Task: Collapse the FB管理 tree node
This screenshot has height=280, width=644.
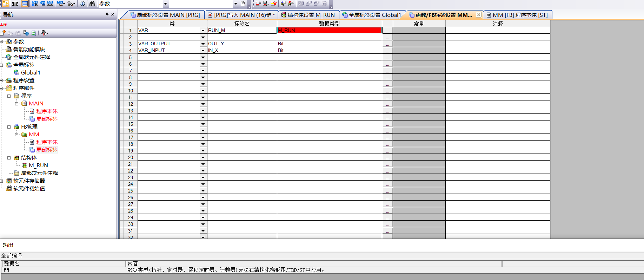Action: coord(9,127)
